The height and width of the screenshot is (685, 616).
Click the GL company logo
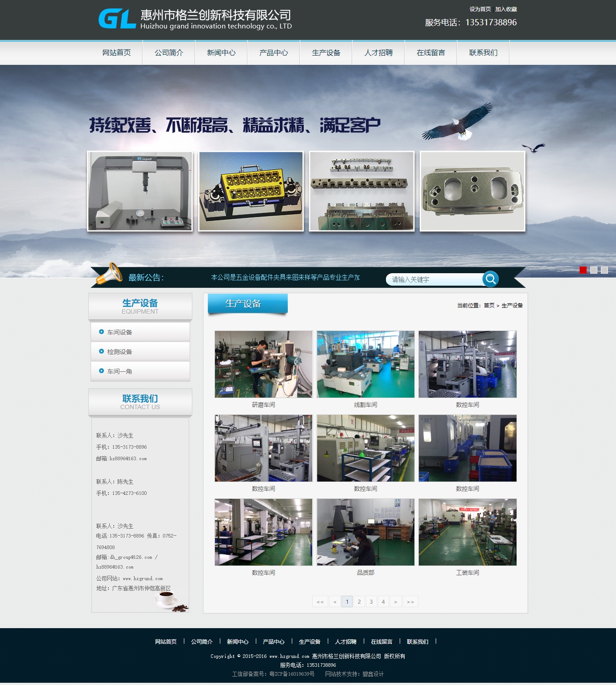[117, 19]
